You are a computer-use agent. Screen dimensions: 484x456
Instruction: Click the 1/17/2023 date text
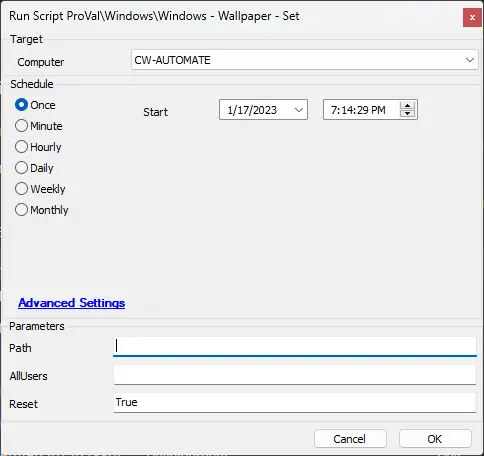click(x=252, y=110)
